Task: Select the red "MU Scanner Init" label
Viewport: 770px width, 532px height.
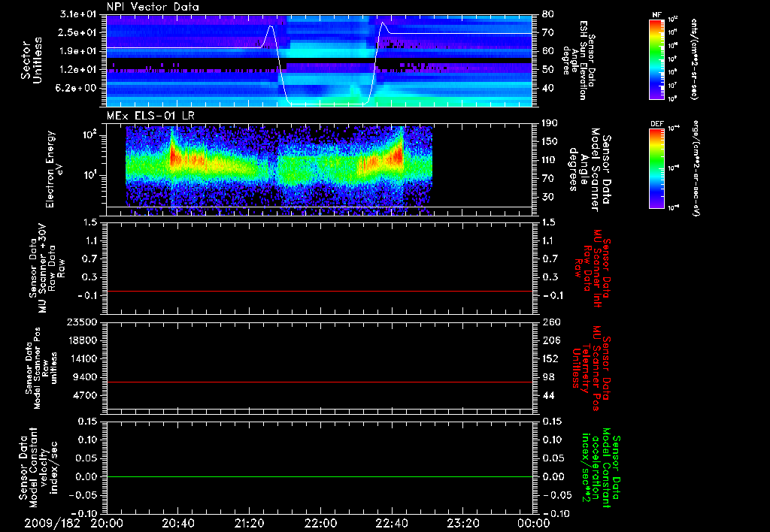Action: click(592, 268)
